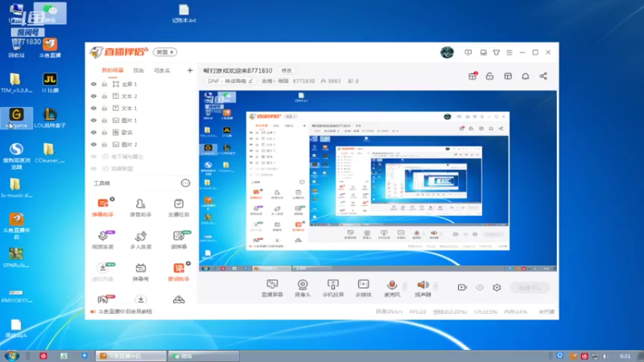Click the share icon in header
Screen dimensions: 644x362
click(543, 76)
